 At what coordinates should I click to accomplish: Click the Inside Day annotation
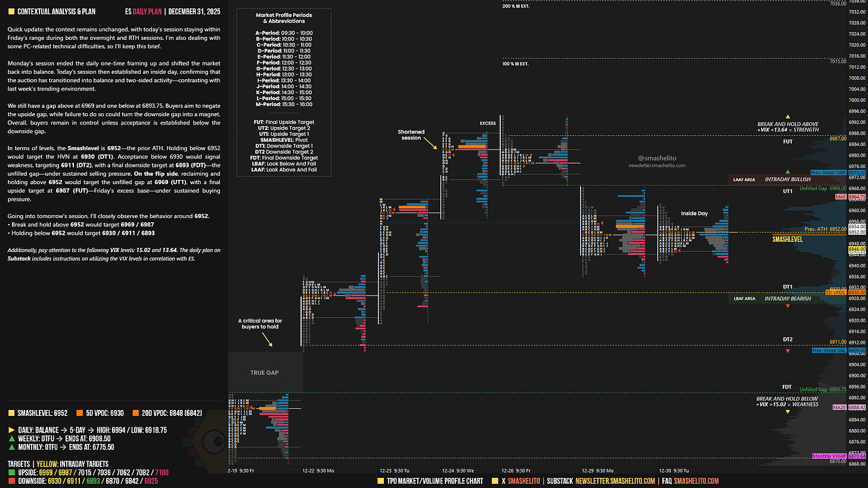click(695, 213)
